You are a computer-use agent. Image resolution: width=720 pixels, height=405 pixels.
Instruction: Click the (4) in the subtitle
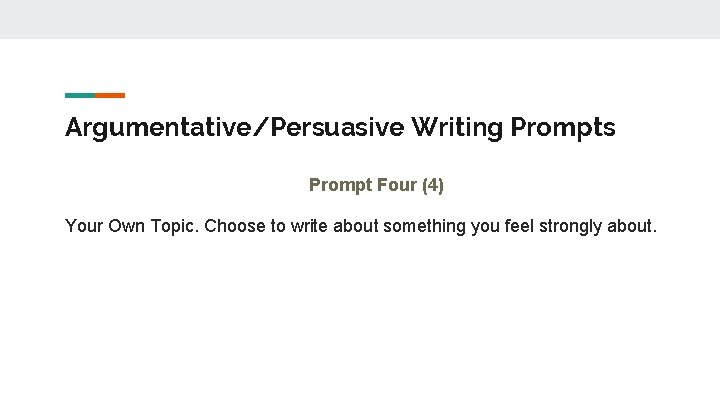[x=433, y=185]
